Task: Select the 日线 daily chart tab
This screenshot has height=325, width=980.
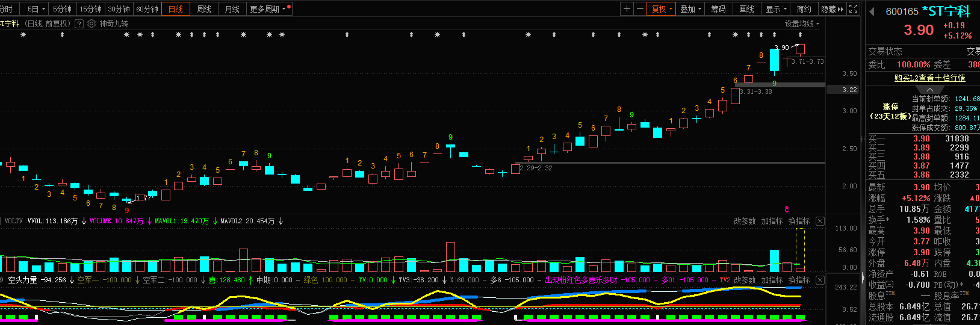Action: point(176,9)
